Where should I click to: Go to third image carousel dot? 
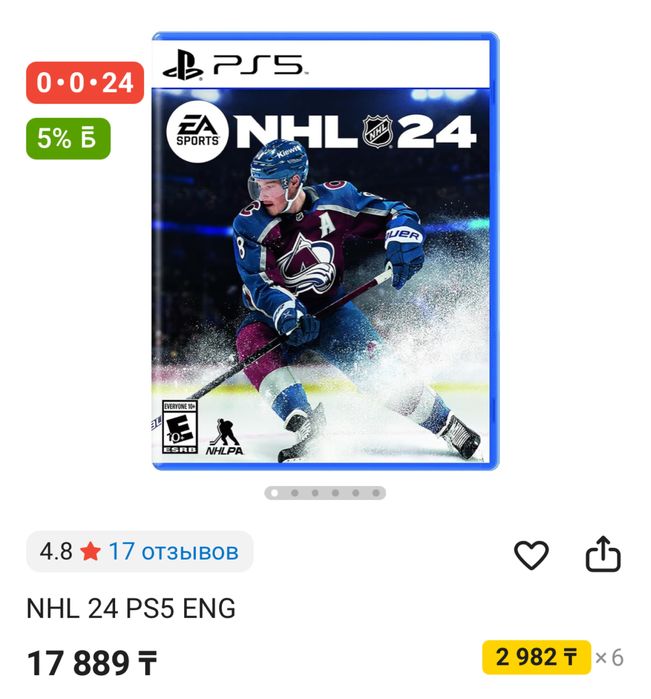click(315, 493)
